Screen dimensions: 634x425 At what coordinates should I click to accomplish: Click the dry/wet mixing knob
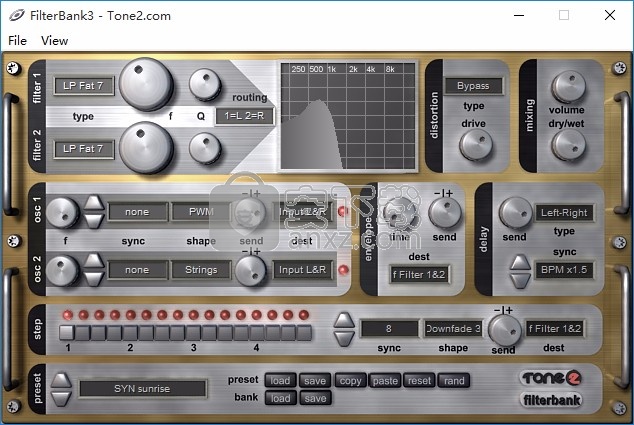pos(568,146)
